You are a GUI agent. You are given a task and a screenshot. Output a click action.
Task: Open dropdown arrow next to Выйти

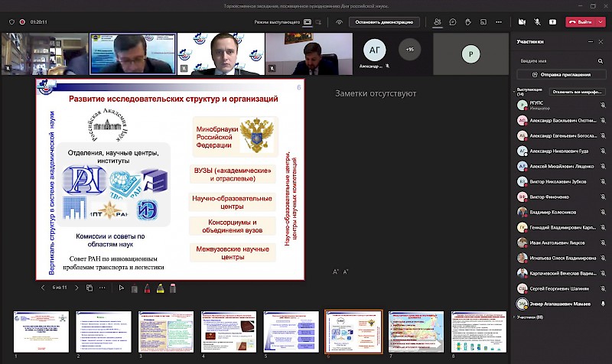click(601, 22)
